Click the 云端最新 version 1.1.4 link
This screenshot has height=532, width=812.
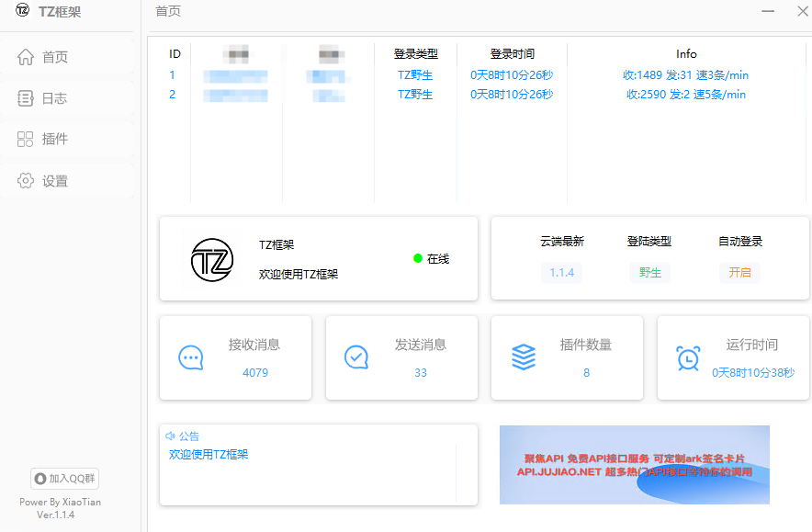click(x=561, y=272)
